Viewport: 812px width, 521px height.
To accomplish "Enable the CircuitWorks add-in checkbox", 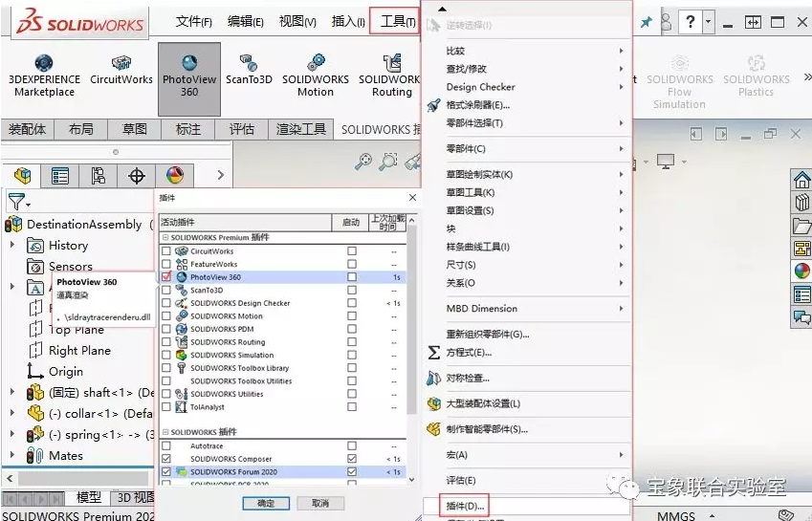I will [x=166, y=250].
